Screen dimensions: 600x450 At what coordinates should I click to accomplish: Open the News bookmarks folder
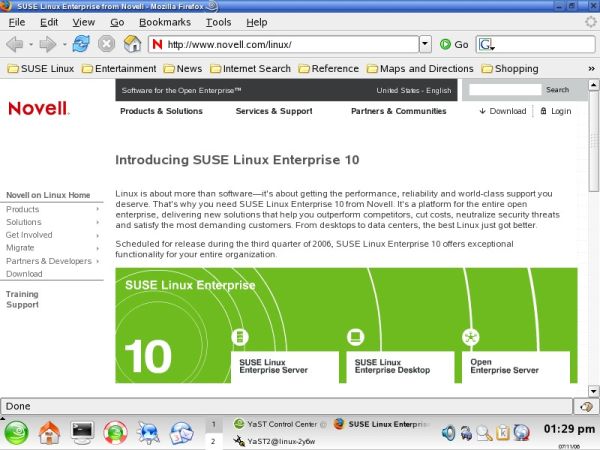[x=183, y=69]
